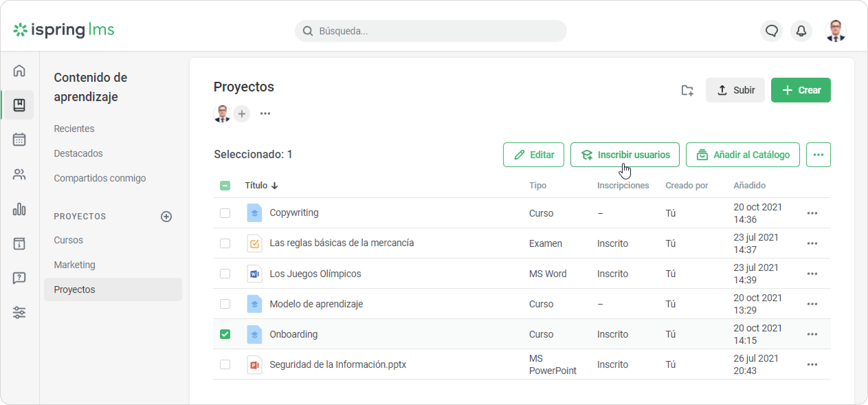Click the new folder icon

[x=687, y=90]
